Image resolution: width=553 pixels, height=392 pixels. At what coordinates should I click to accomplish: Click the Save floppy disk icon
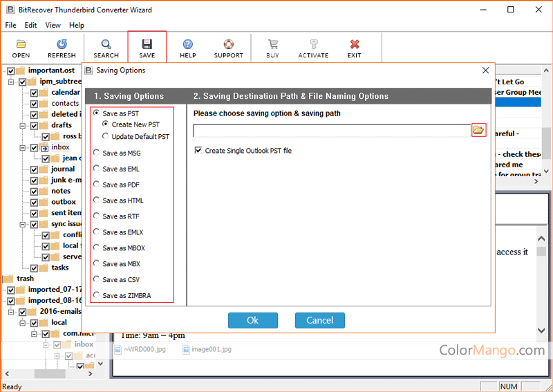pos(147,44)
